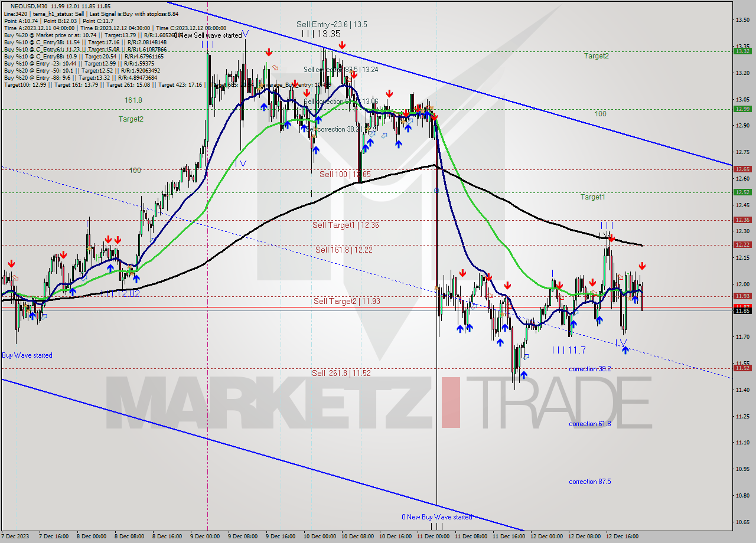Click the '| | | 13.35' wave label

pos(321,34)
